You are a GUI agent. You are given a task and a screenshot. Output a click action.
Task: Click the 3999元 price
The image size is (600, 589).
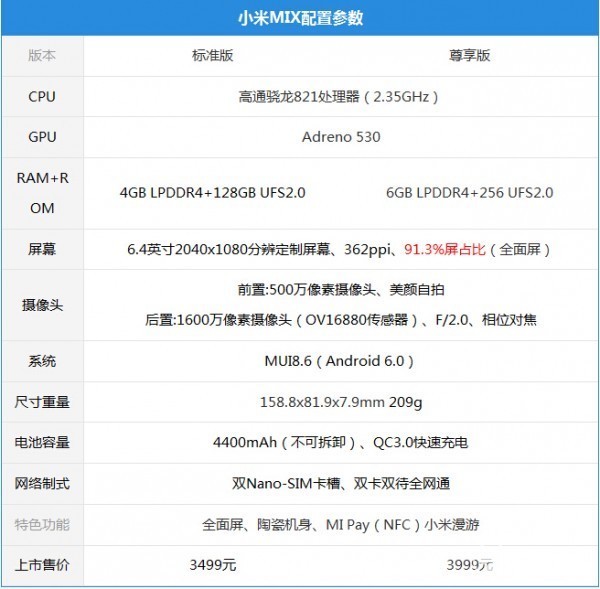(x=470, y=565)
